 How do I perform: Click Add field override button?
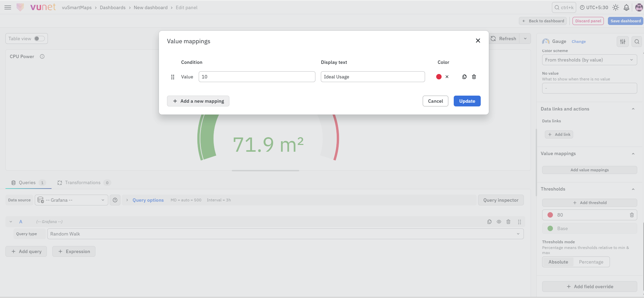[589, 287]
